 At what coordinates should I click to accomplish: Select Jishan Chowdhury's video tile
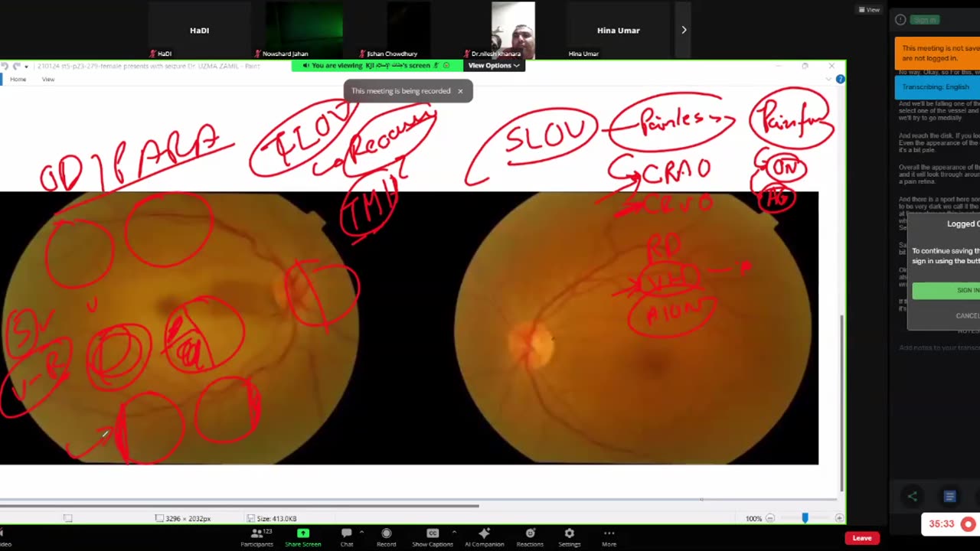point(409,30)
